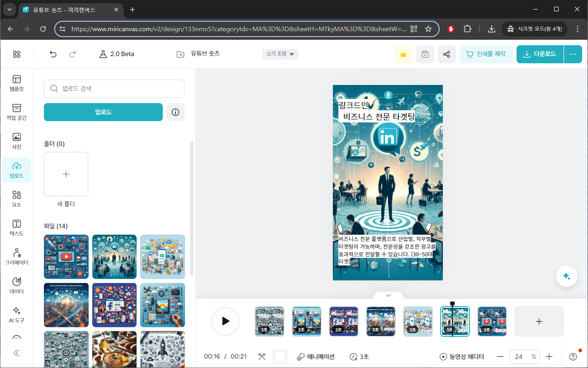Click the teal 업로드 button
588x368 pixels.
103,112
